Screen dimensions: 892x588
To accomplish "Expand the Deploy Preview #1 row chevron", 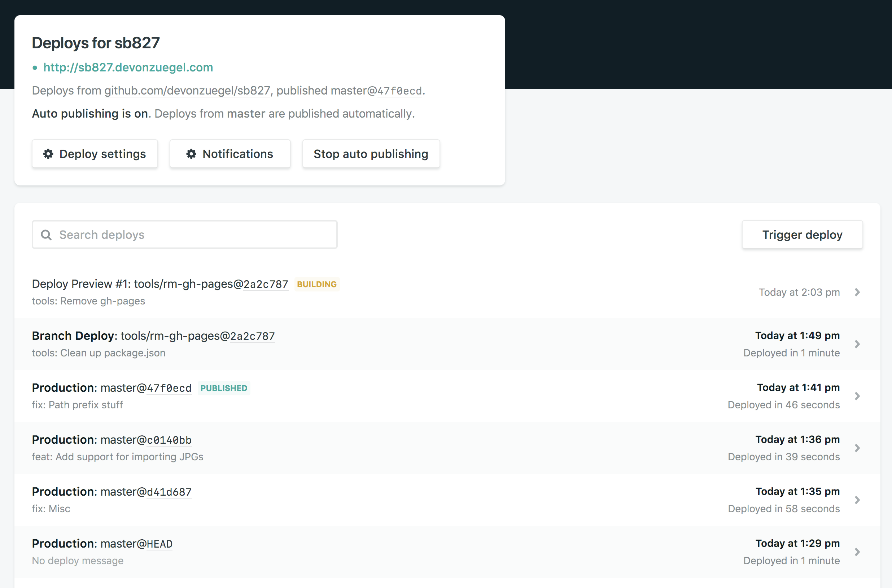I will pos(857,292).
